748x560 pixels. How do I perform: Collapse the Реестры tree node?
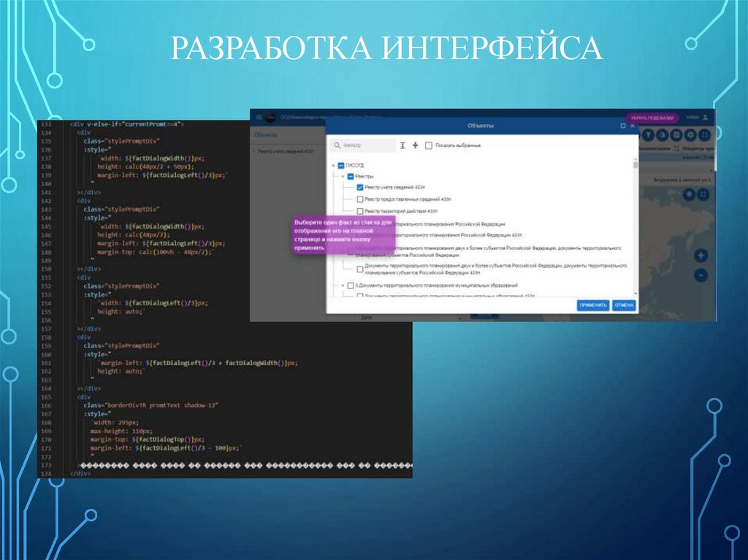click(x=343, y=177)
